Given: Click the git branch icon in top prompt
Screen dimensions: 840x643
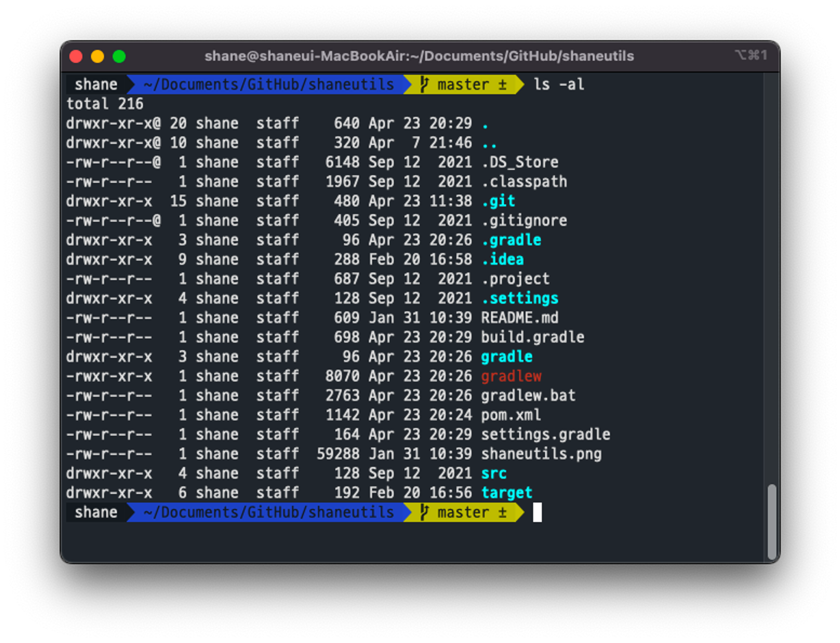Looking at the screenshot, I should click(424, 84).
